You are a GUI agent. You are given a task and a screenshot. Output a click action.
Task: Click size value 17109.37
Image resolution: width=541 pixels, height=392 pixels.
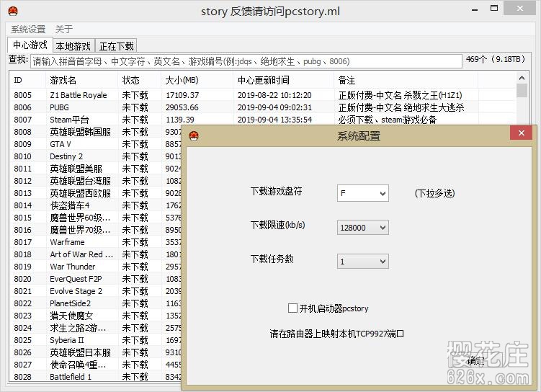(182, 95)
